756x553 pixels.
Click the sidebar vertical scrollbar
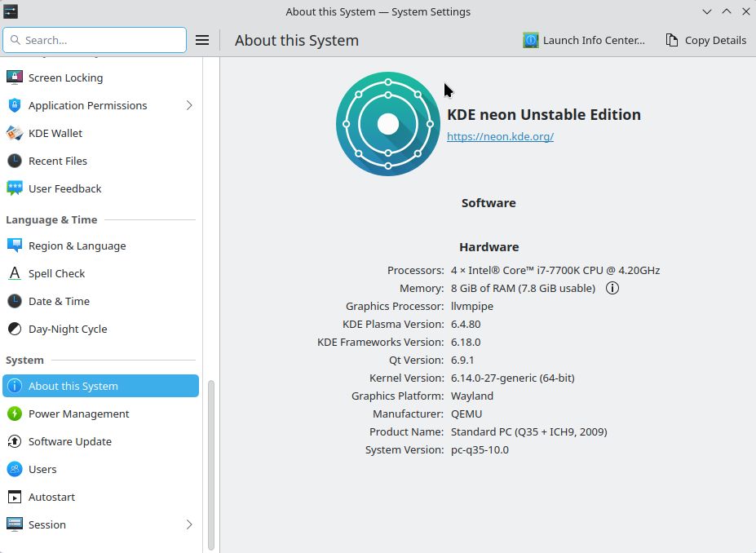coord(210,465)
